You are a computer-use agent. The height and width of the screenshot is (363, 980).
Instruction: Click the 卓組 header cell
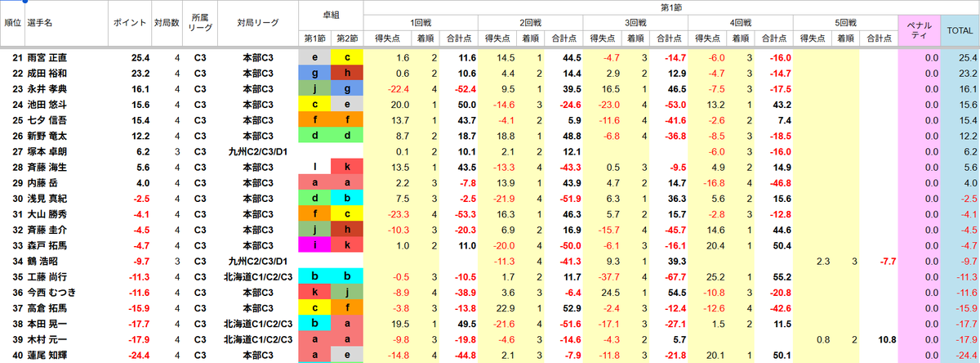pyautogui.click(x=331, y=16)
